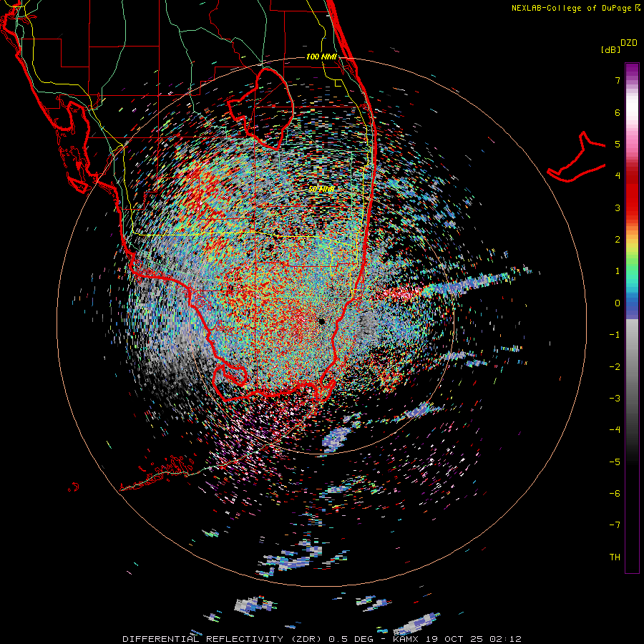Click the KAMX station identifier in the footer
644x644 pixels.
click(406, 639)
